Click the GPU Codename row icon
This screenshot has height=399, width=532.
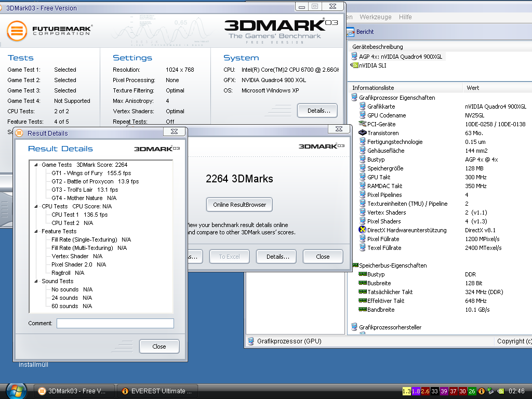pyautogui.click(x=362, y=115)
